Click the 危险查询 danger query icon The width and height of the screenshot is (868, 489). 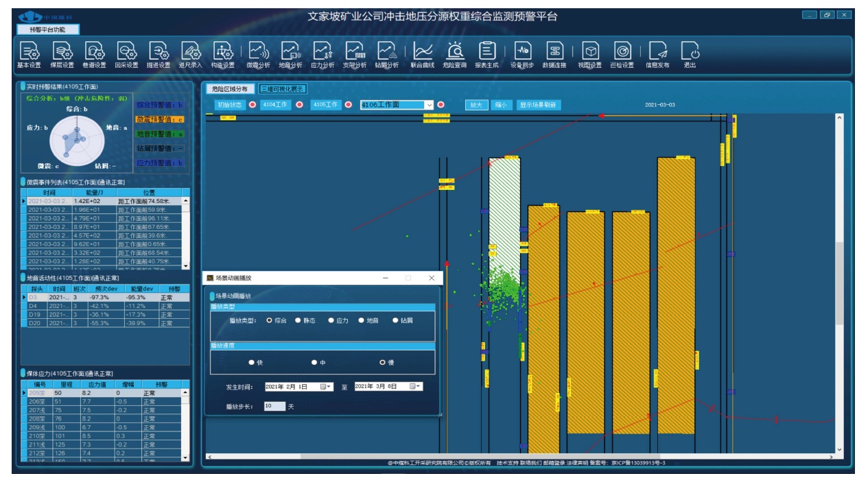(454, 51)
